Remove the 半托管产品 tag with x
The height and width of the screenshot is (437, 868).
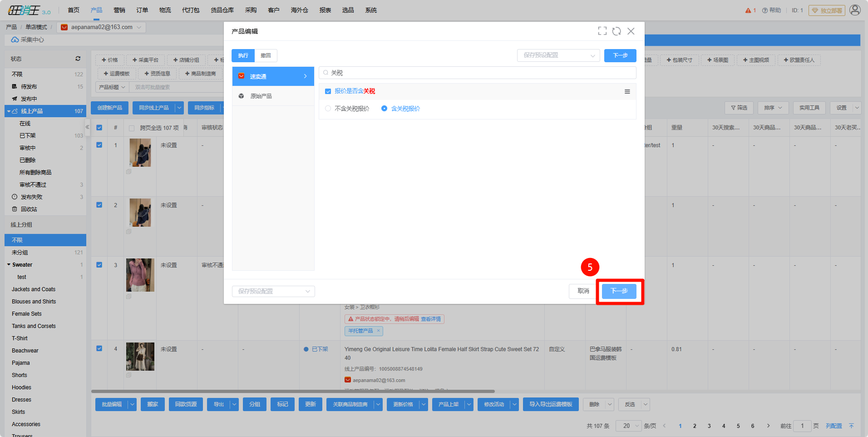[x=378, y=331]
